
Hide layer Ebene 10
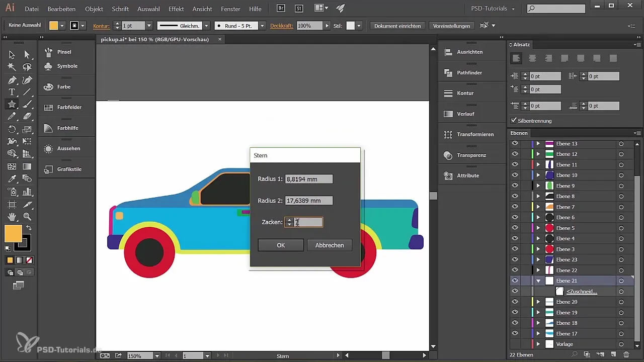click(x=515, y=175)
